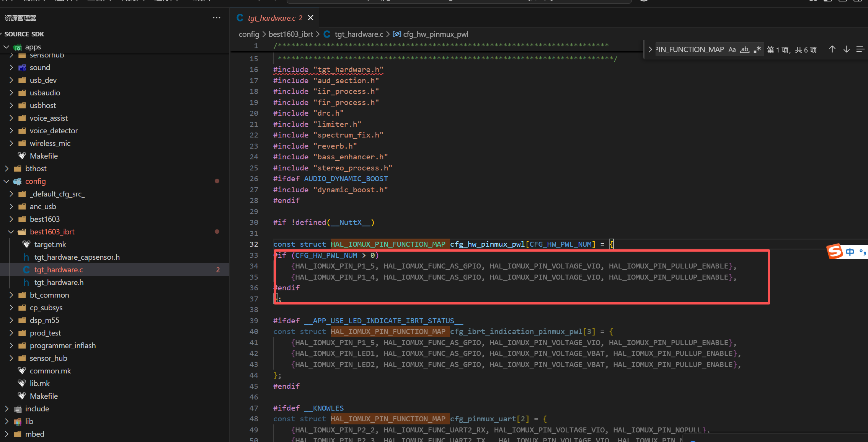Click cfg_hw_pinmux_pwl breadcrumb symbol
This screenshot has width=868, height=442.
click(x=436, y=34)
